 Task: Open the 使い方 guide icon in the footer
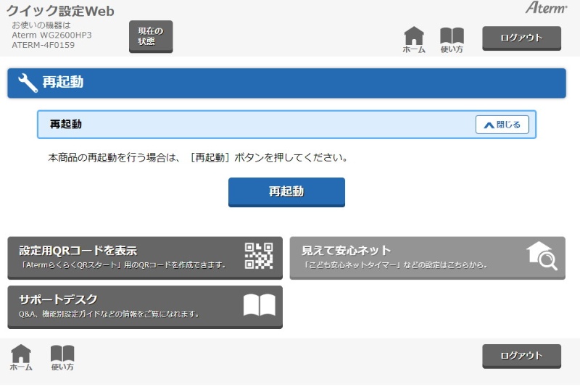point(62,356)
